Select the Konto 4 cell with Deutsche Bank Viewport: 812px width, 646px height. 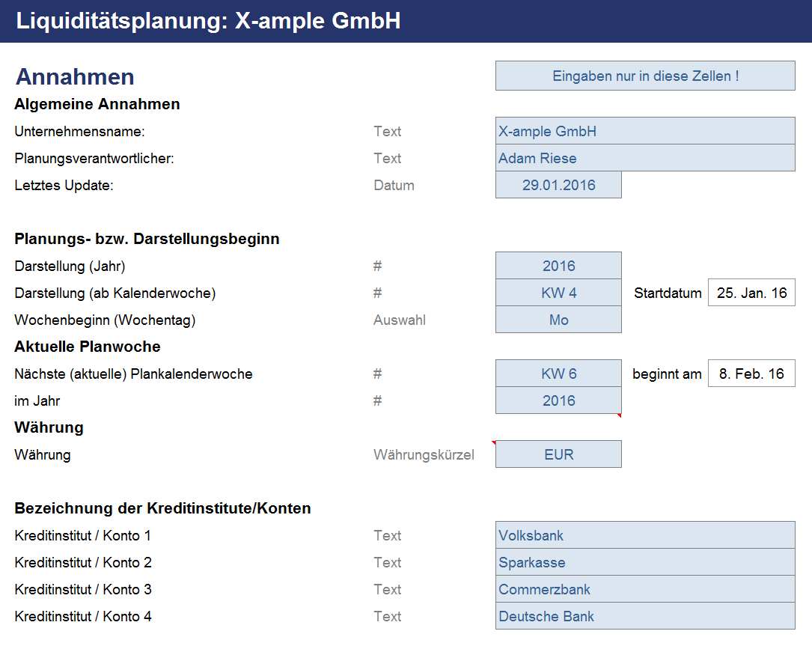[644, 616]
